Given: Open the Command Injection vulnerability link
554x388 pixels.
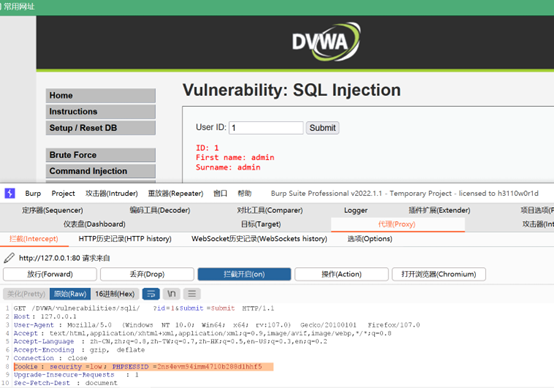Looking at the screenshot, I should [x=101, y=171].
